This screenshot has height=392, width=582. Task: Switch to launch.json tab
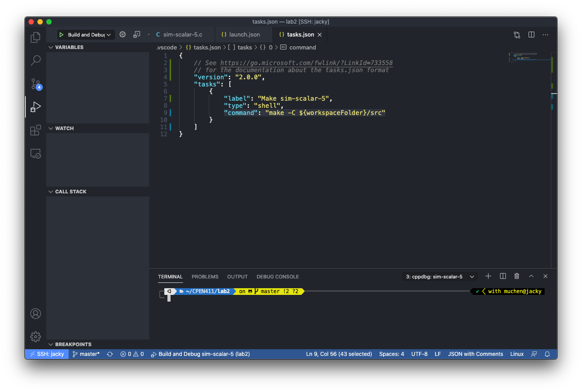[x=244, y=35]
